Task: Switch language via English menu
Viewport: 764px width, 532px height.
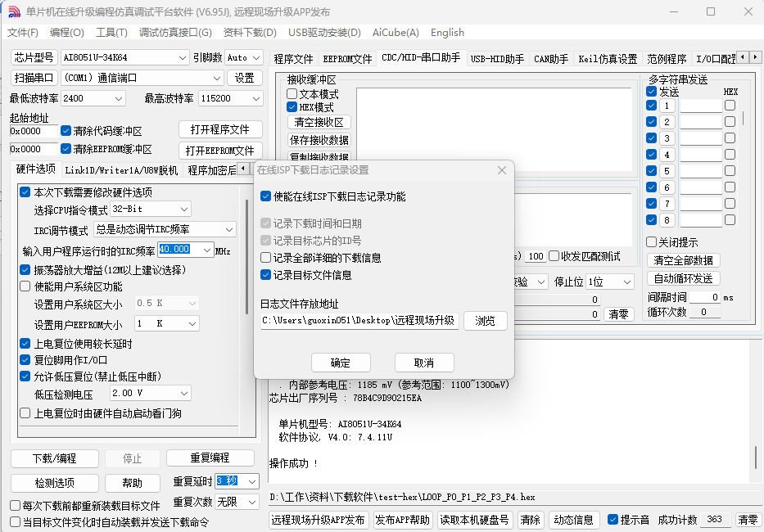Action: click(447, 33)
